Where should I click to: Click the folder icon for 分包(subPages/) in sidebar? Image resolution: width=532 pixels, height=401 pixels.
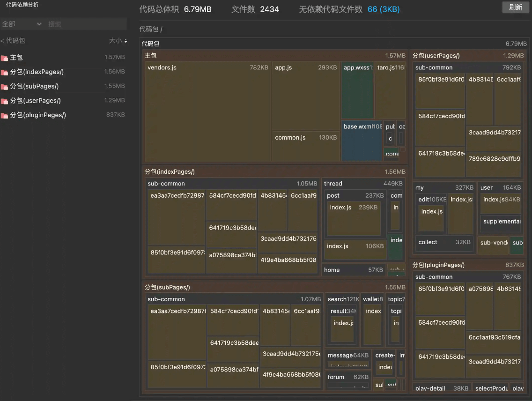click(4, 87)
